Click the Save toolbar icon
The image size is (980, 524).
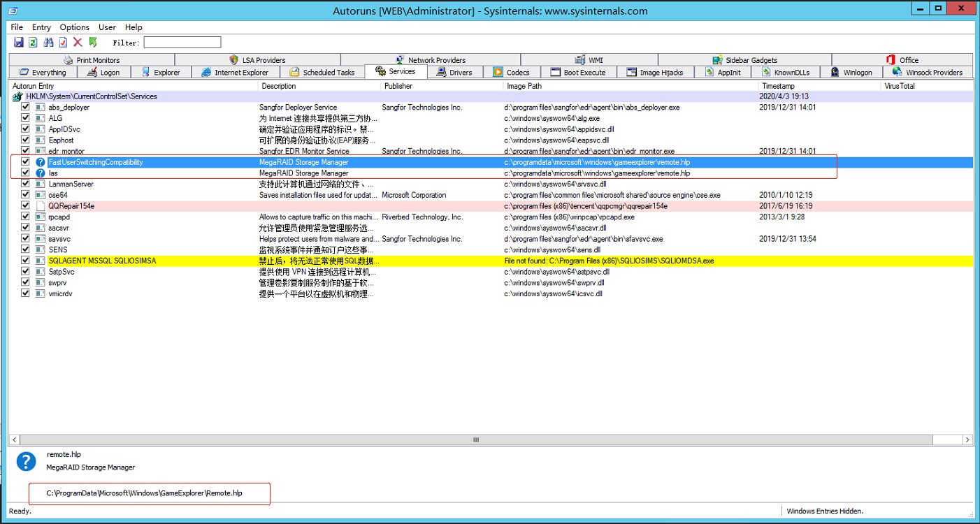point(19,43)
